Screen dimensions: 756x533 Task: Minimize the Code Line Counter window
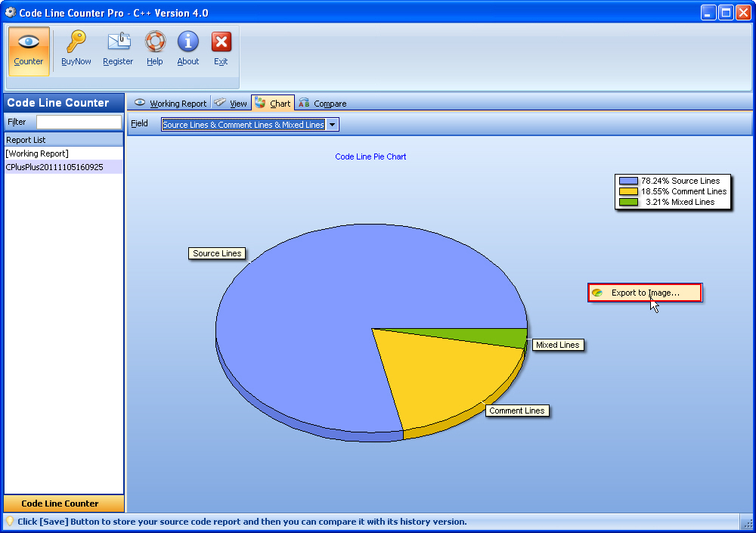pos(708,13)
